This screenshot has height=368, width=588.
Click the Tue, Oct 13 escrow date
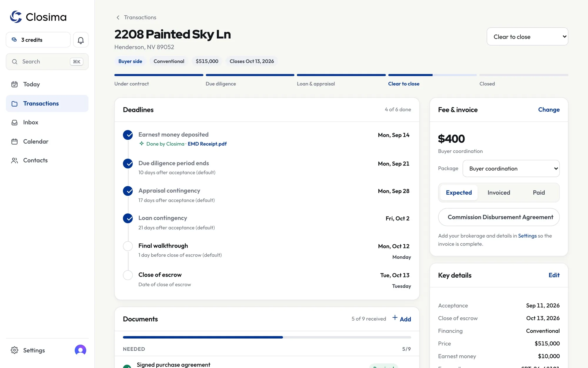pyautogui.click(x=395, y=275)
